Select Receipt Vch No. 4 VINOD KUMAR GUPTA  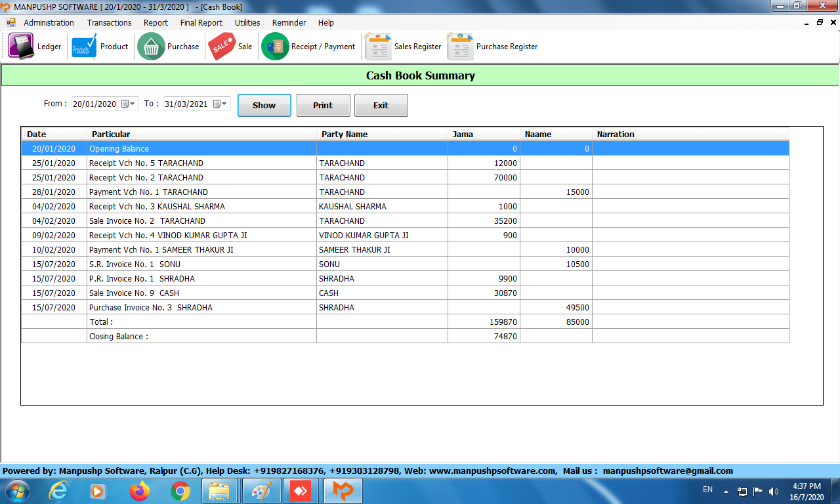(x=405, y=235)
